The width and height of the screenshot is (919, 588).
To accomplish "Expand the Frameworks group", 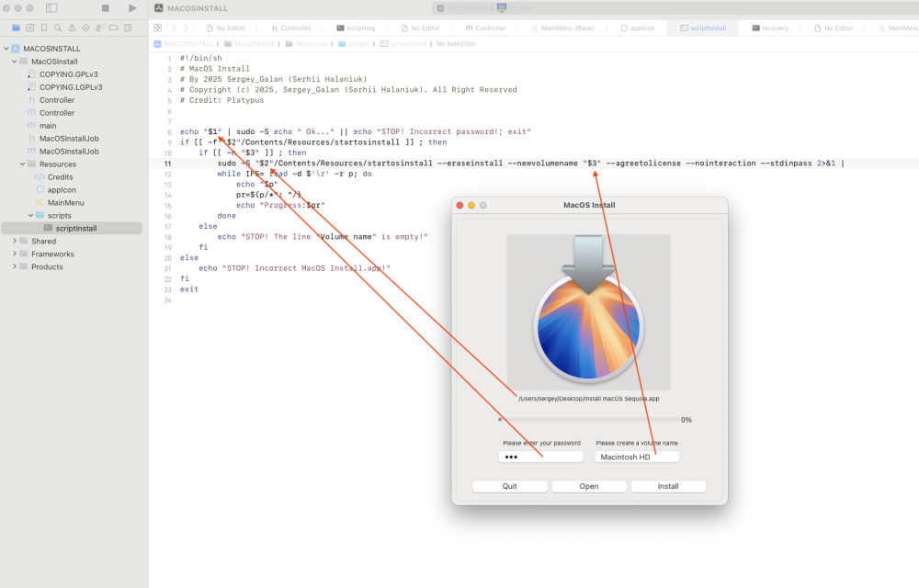I will click(x=15, y=254).
